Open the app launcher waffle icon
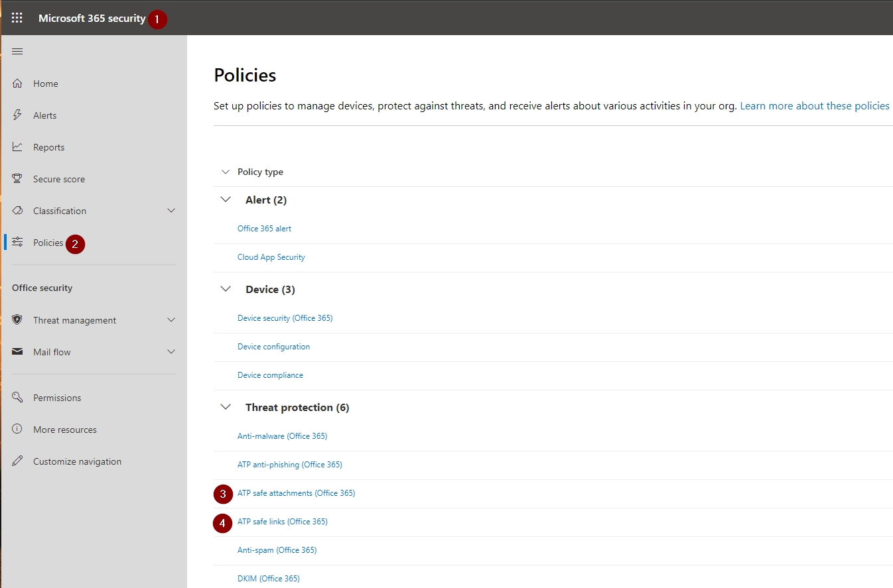The width and height of the screenshot is (893, 588). (17, 18)
